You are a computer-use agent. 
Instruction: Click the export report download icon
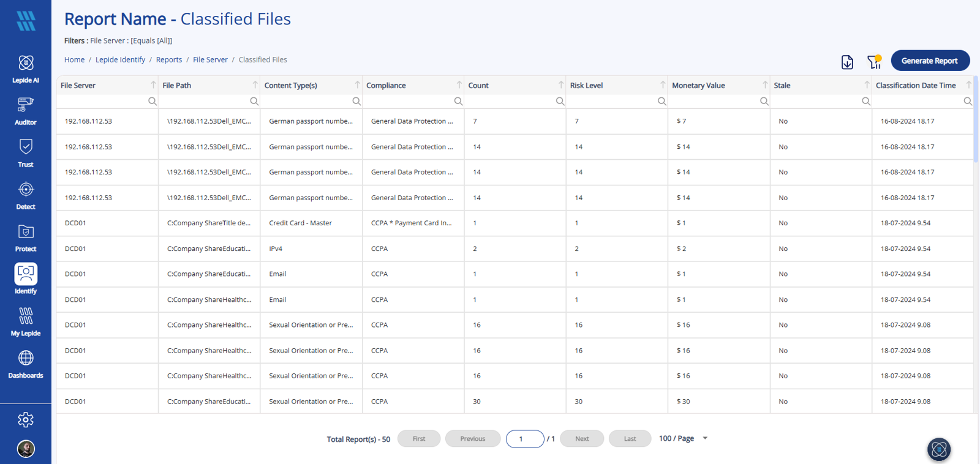tap(847, 62)
